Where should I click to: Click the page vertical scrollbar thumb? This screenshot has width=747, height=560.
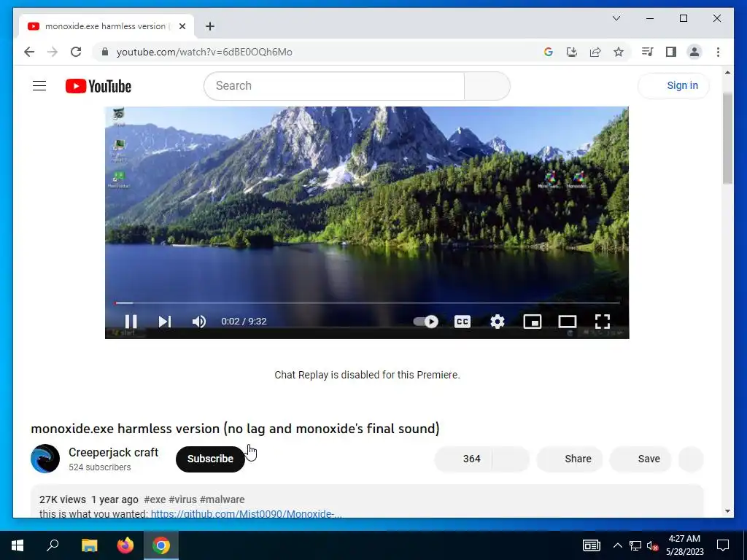click(x=727, y=138)
